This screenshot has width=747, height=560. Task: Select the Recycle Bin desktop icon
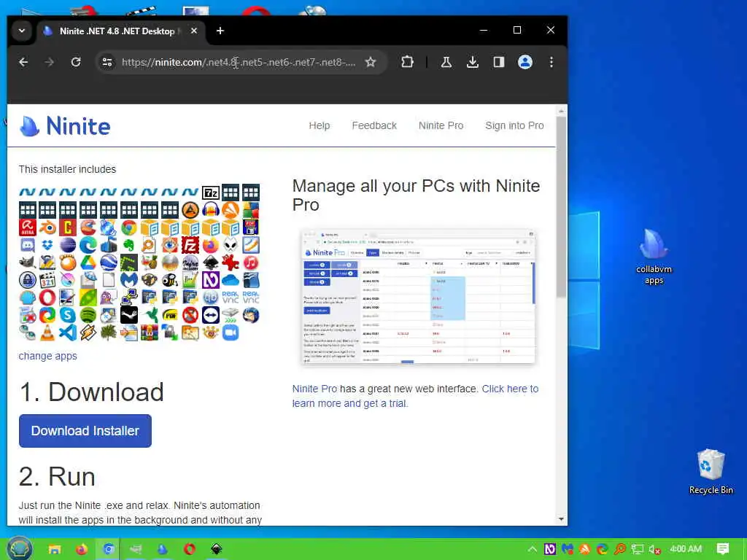711,472
